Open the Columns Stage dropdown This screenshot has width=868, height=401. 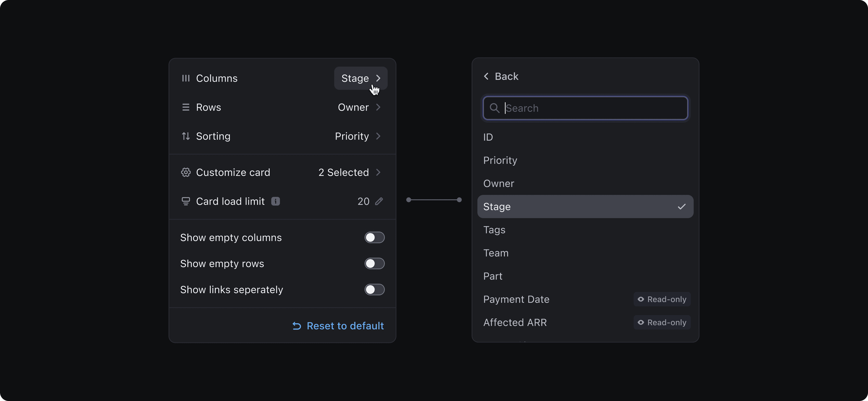click(360, 78)
